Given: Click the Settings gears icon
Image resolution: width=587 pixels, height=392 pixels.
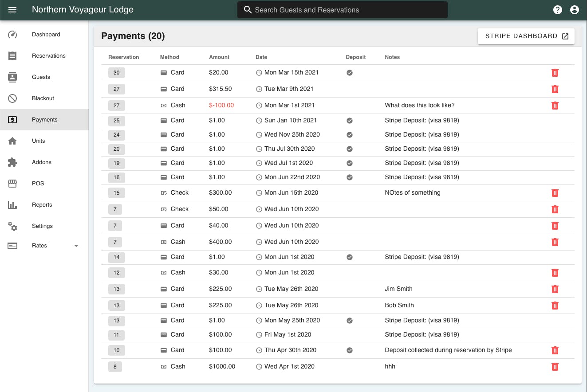Looking at the screenshot, I should pyautogui.click(x=12, y=226).
